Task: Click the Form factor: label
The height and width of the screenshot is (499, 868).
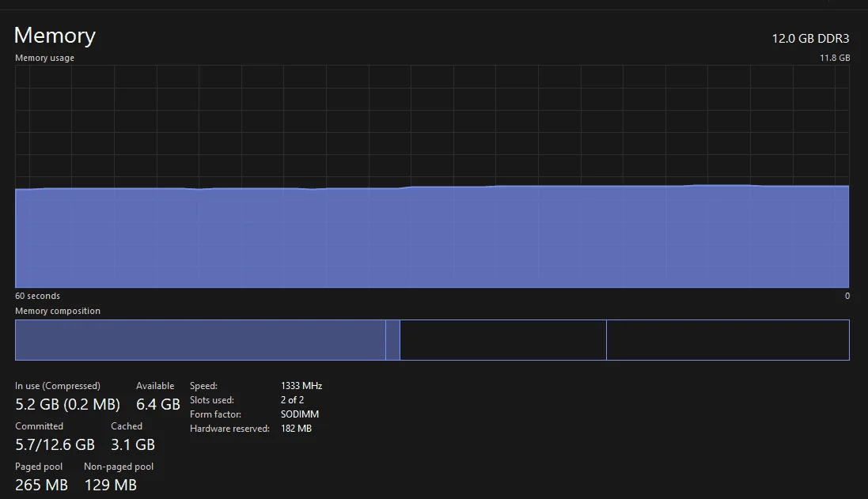Action: pos(215,414)
